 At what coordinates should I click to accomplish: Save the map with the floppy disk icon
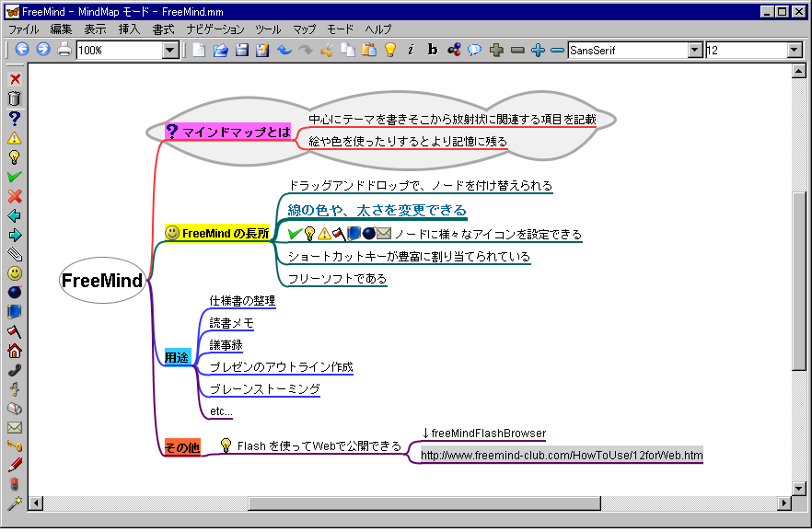(242, 50)
